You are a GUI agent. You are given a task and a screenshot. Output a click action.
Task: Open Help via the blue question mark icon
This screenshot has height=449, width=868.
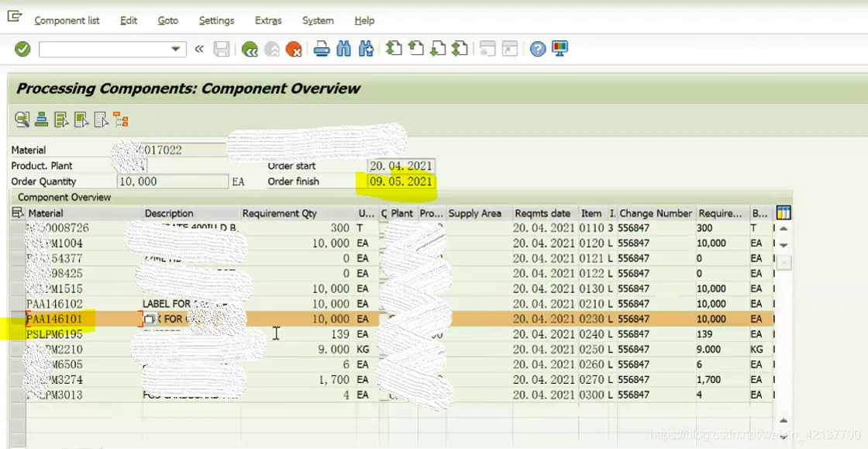538,50
